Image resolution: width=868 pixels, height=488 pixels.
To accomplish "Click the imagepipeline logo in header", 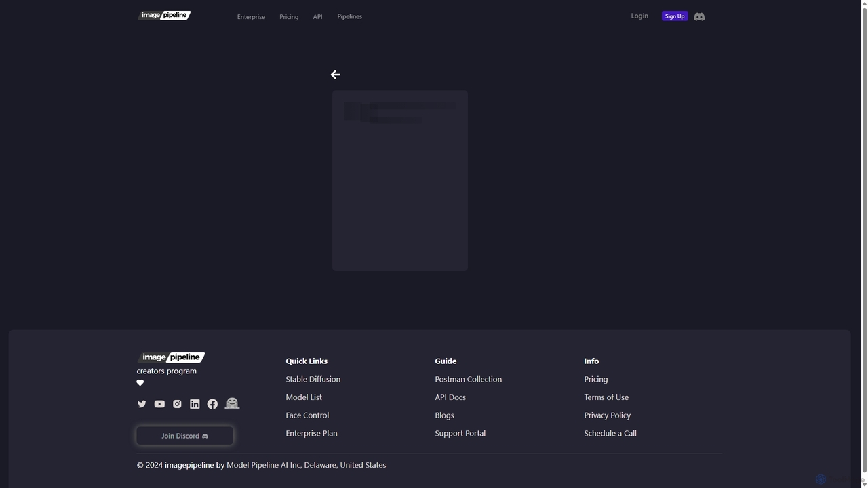I will 164,15.
